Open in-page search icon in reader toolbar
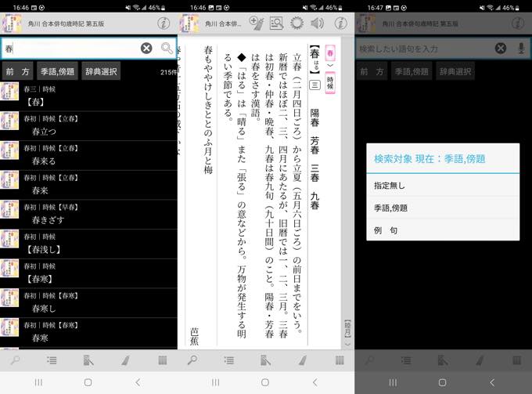Viewport: 532px width, 394px height. 276,23
